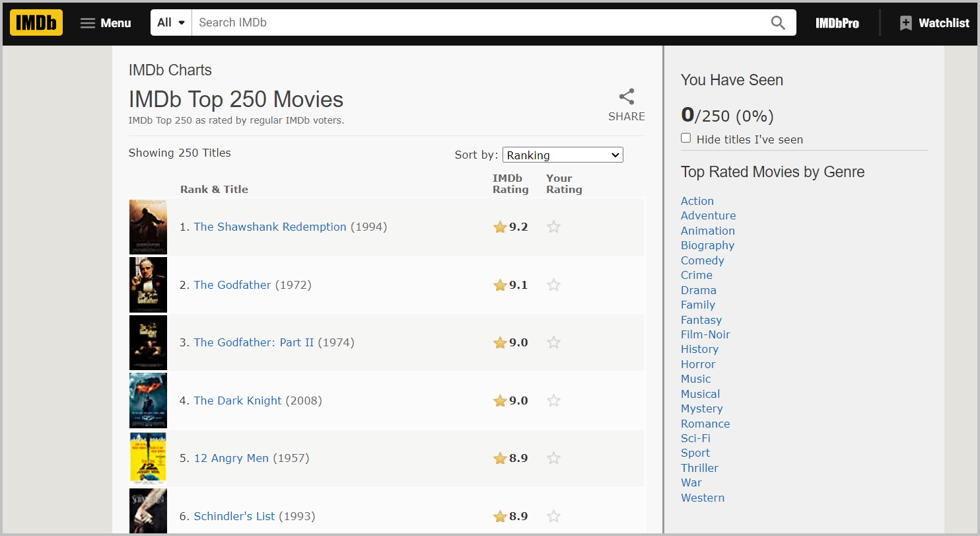Browse Animation genre top movies
This screenshot has height=536, width=980.
click(x=708, y=231)
